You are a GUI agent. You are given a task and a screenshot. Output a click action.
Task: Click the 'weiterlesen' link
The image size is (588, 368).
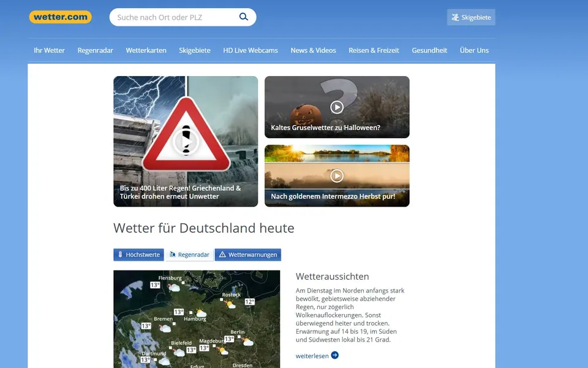point(312,356)
